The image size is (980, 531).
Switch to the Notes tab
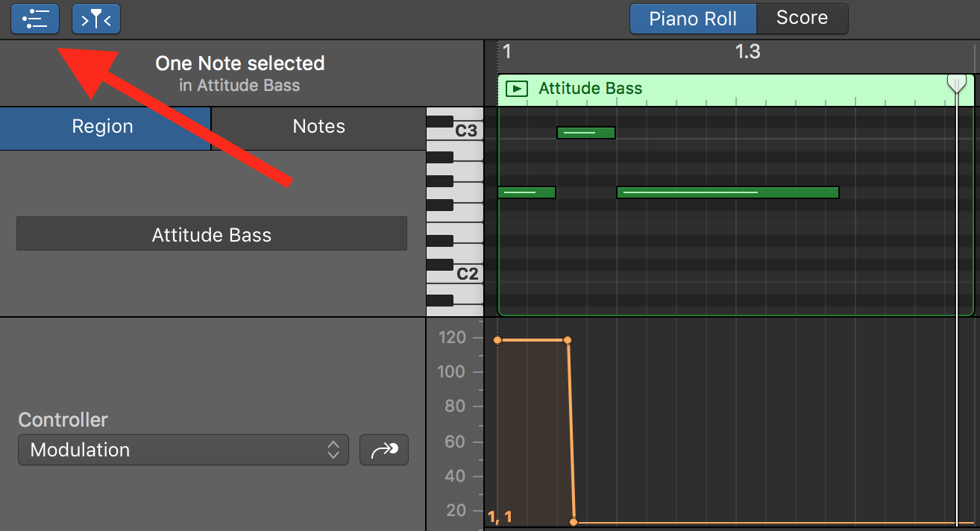click(x=318, y=126)
